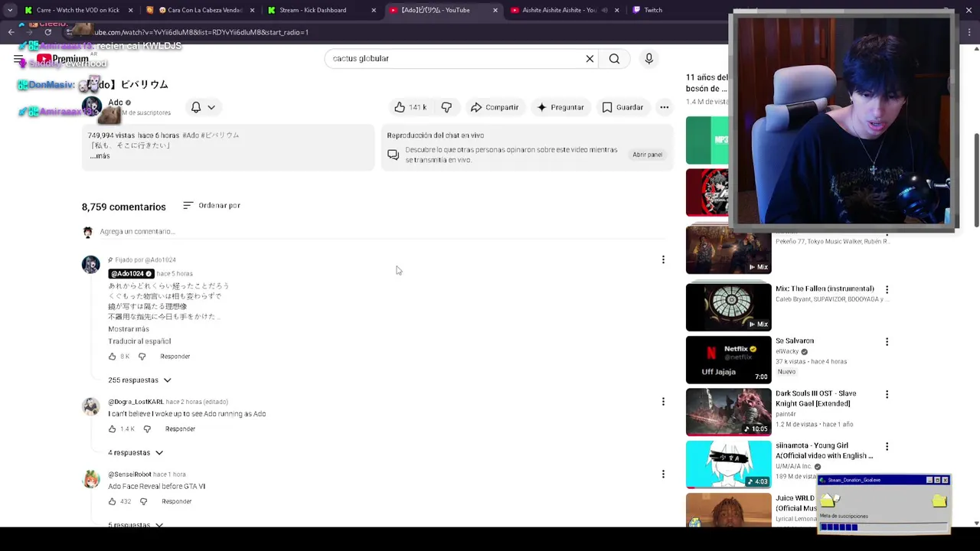
Task: Open the Compartir share button
Action: 495,107
